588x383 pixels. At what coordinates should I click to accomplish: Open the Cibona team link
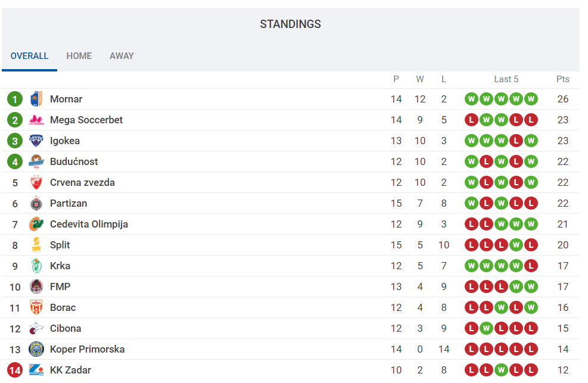66,328
